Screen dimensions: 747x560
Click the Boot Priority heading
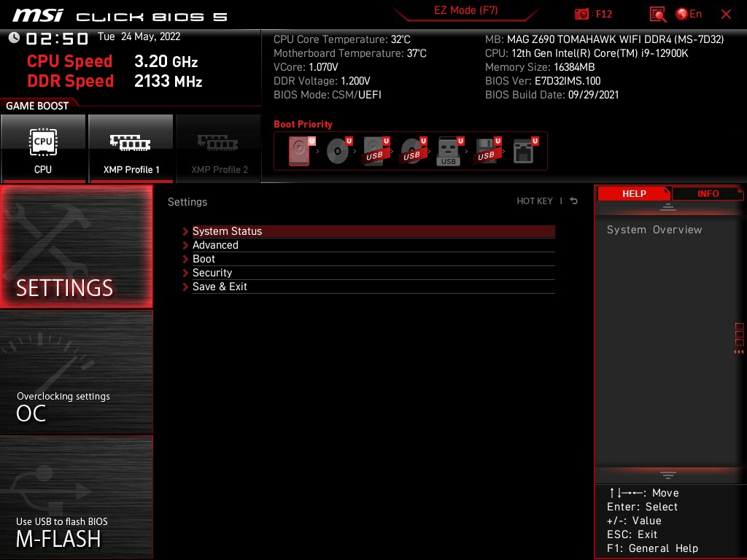click(303, 124)
